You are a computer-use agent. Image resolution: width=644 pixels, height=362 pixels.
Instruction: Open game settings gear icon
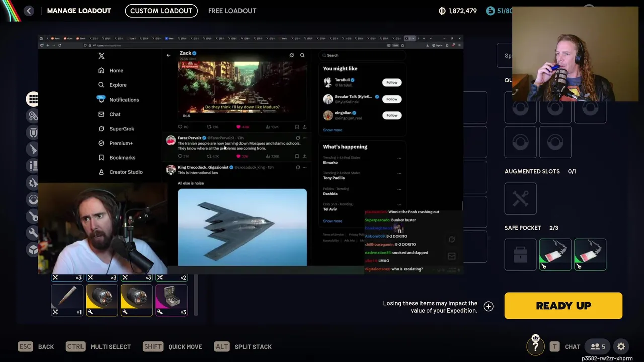coord(621,347)
